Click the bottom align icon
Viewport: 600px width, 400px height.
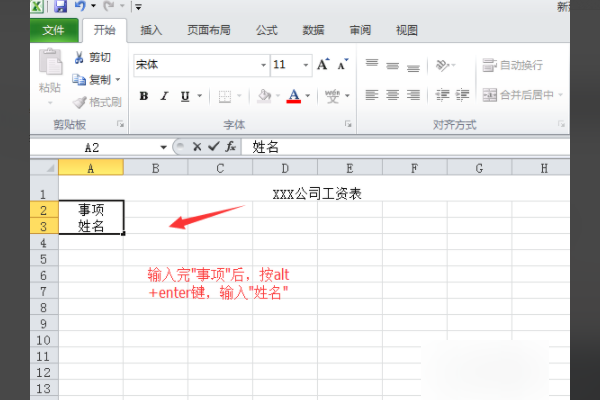click(x=413, y=68)
